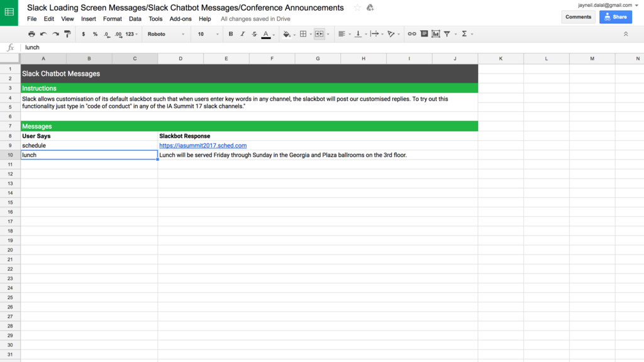Open the more number formats dropdown
This screenshot has width=644, height=362.
[132, 34]
